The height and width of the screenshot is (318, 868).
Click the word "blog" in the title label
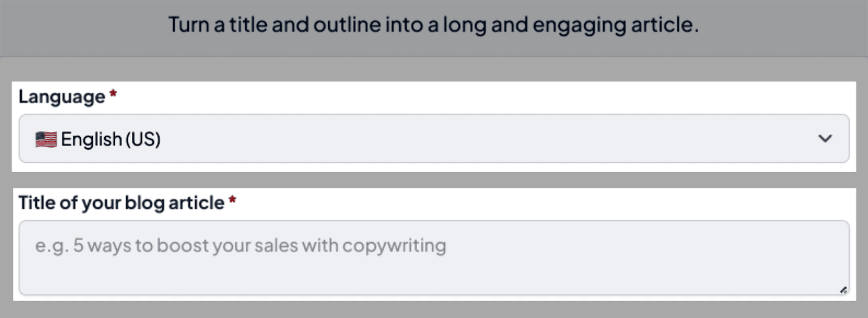(x=144, y=203)
